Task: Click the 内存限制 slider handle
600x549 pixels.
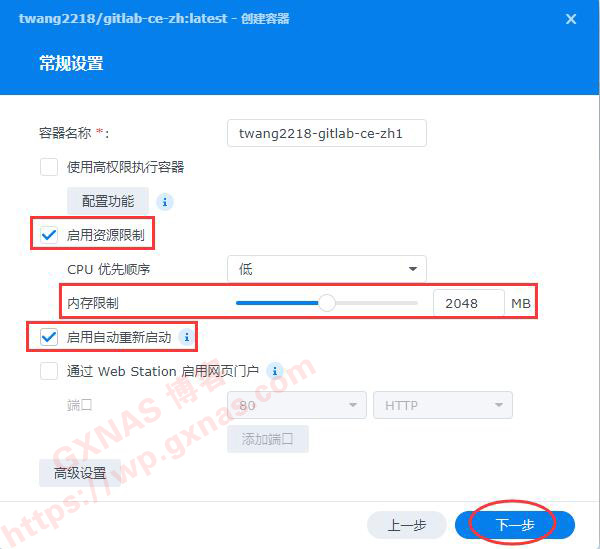Action: pos(327,303)
